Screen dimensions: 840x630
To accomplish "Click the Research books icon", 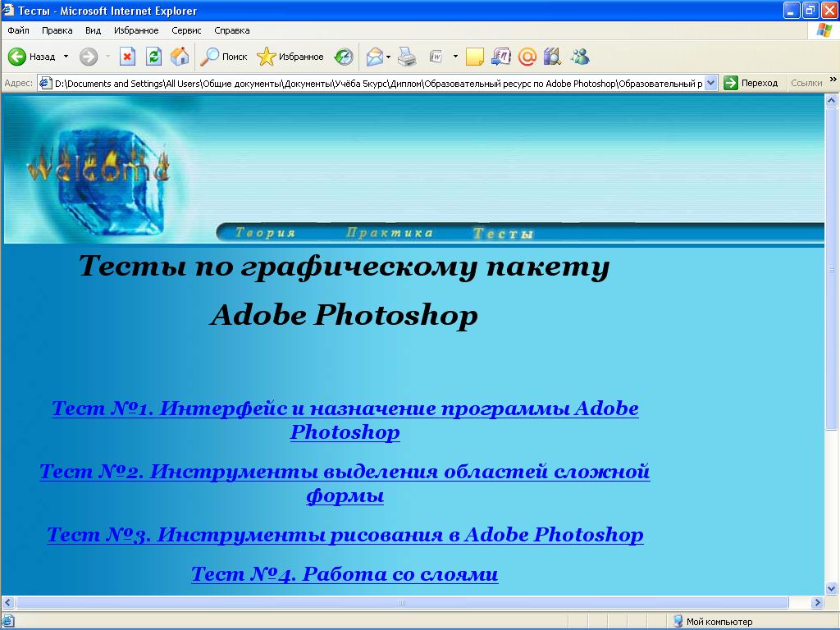I will click(552, 57).
